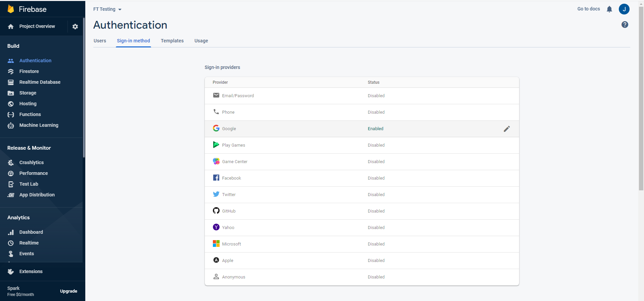Open Project Overview link
The height and width of the screenshot is (301, 644).
[x=37, y=26]
